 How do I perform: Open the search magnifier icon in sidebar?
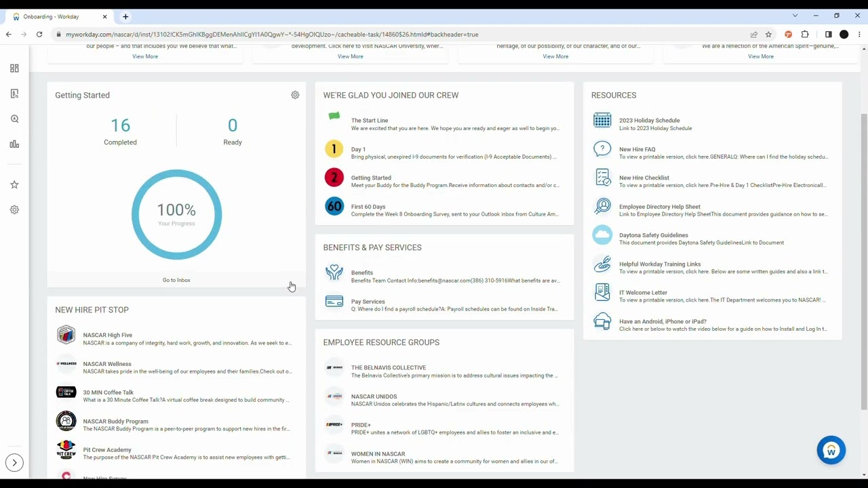[x=14, y=119]
